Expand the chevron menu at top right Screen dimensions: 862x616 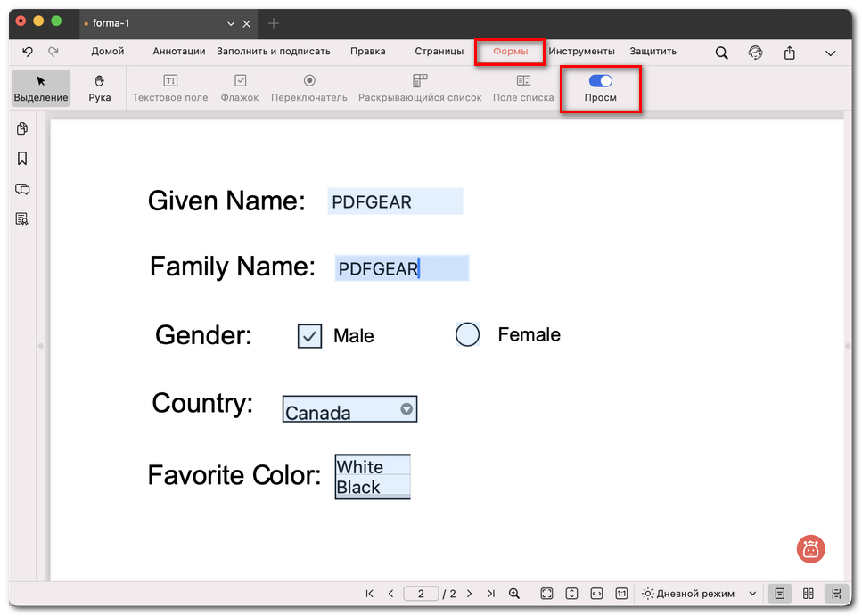[830, 53]
